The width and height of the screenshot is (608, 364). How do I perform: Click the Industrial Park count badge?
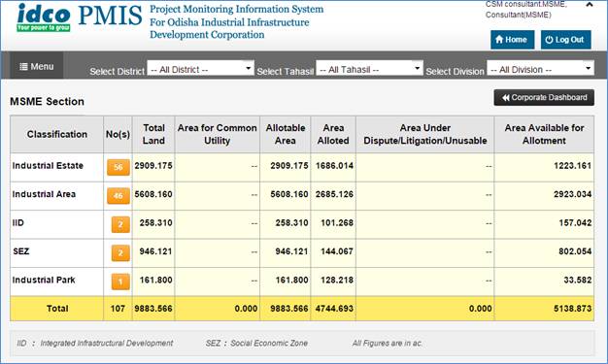(120, 281)
